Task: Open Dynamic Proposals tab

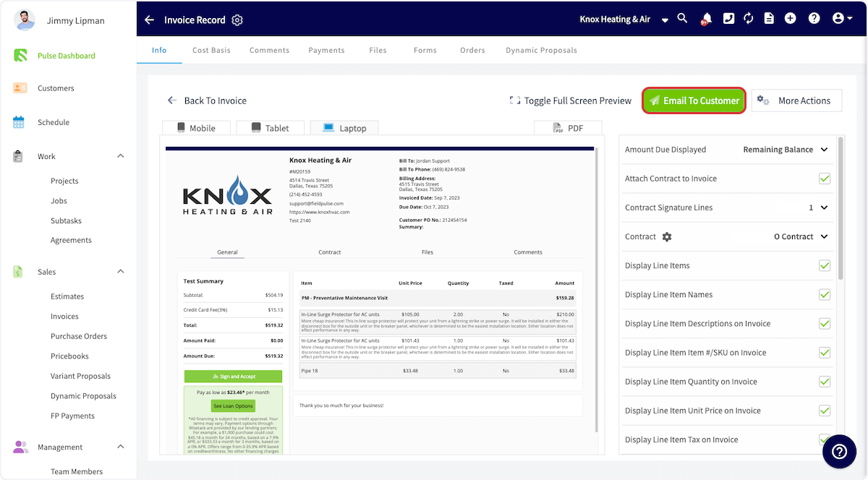Action: tap(541, 51)
